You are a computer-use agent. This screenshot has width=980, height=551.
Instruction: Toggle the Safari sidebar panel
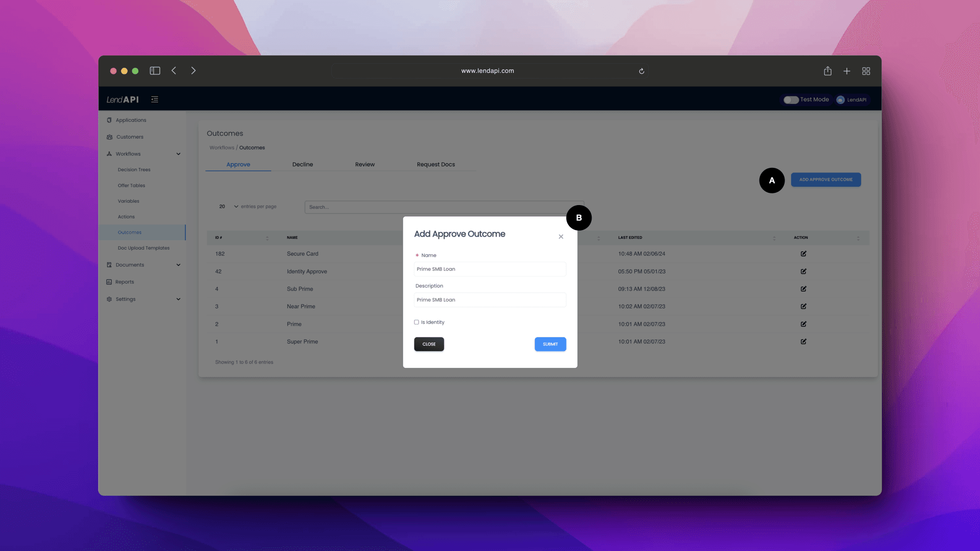[x=155, y=71]
